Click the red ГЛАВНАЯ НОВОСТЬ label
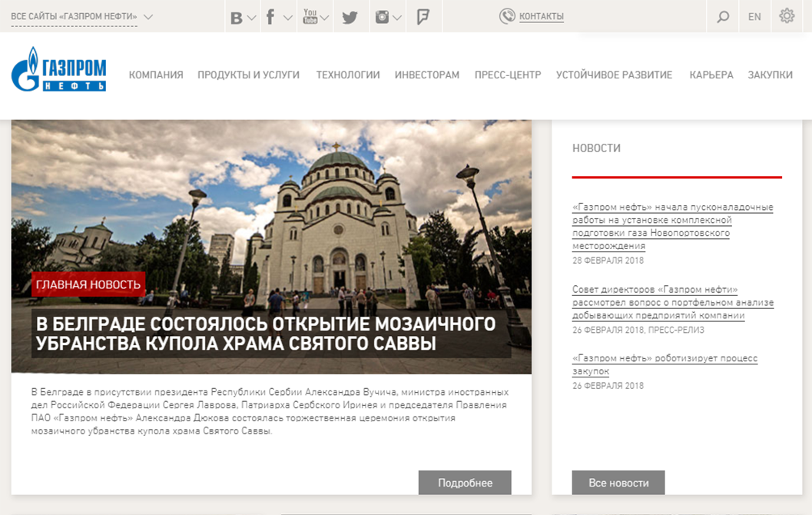Viewport: 812px width, 515px height. [x=87, y=284]
